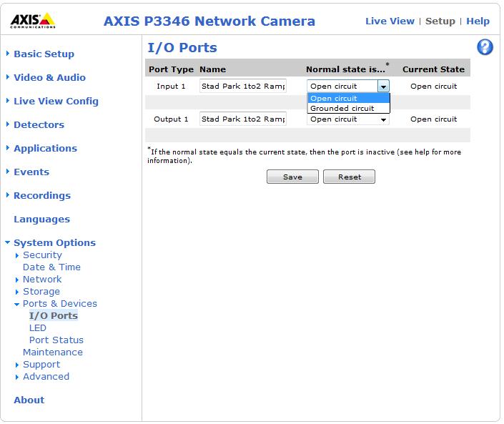Screen dimensions: 504x424
Task: Reset the I/O port settings
Action: 349,177
